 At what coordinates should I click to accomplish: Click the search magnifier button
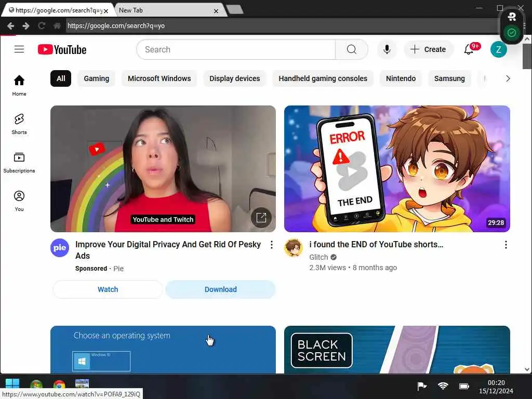coord(352,49)
